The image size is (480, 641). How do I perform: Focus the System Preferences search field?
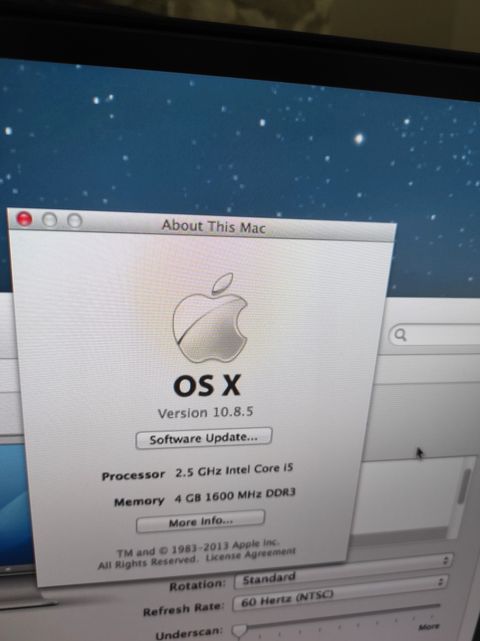[x=434, y=336]
